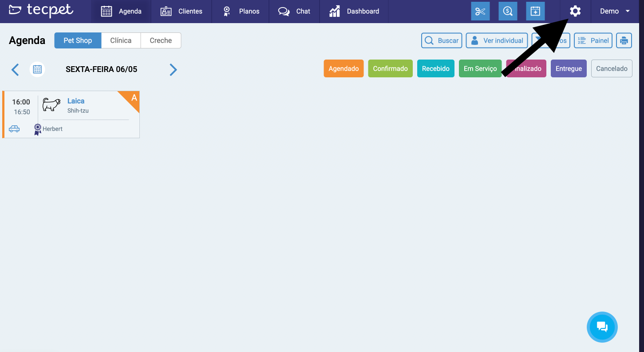Go to previous day with left chevron
The image size is (644, 352).
[x=15, y=69]
